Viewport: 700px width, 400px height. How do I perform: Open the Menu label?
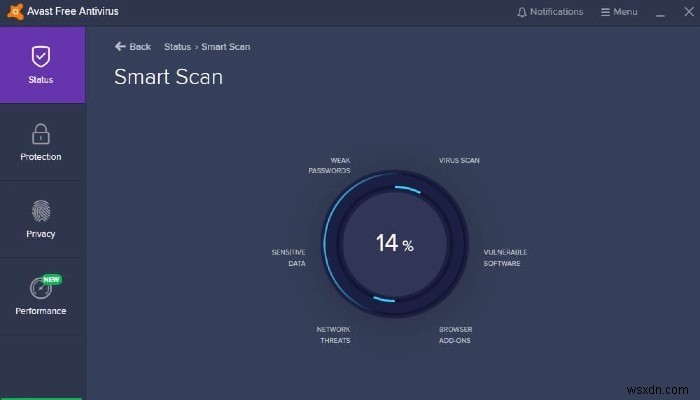tap(625, 12)
